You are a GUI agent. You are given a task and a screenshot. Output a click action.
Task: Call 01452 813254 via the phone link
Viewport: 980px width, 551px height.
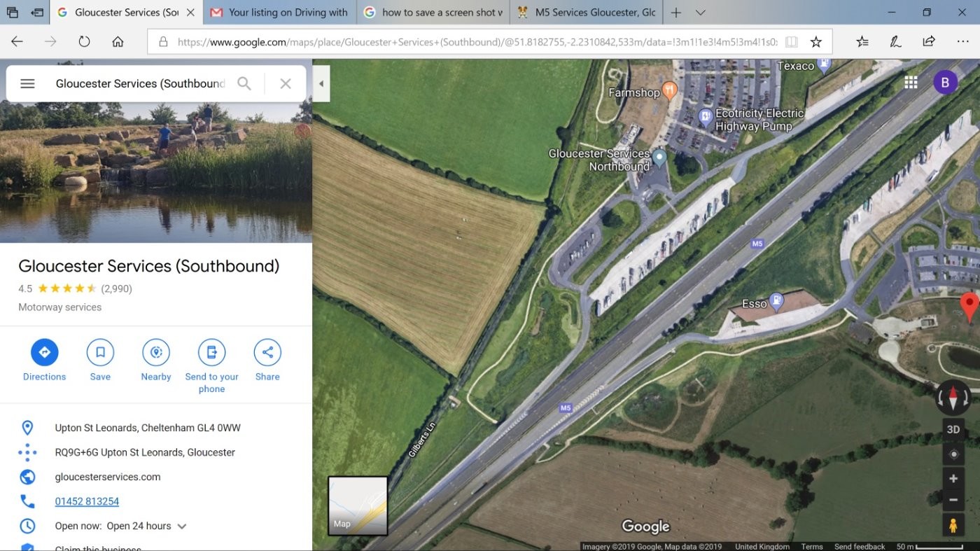pos(87,501)
